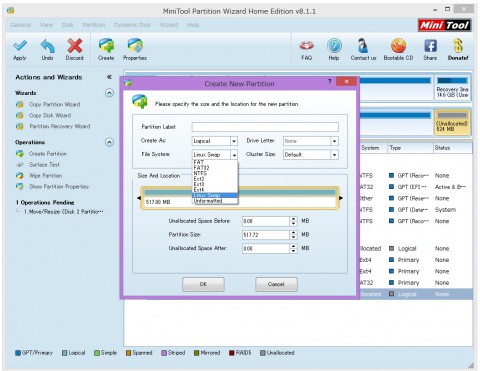Select Linux Swap in file system list
480x371 pixels.
click(x=215, y=195)
